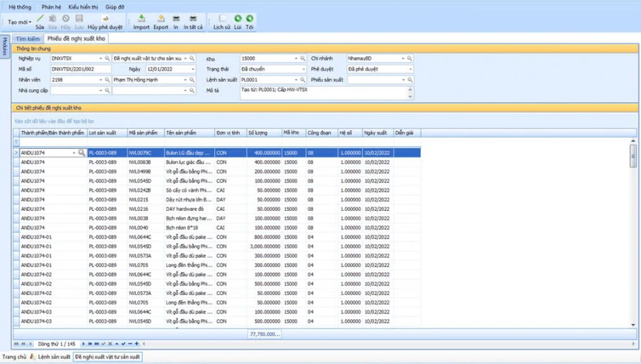Open the Nghiệp vụ DNXVTSX dropdown arrow

coord(100,58)
